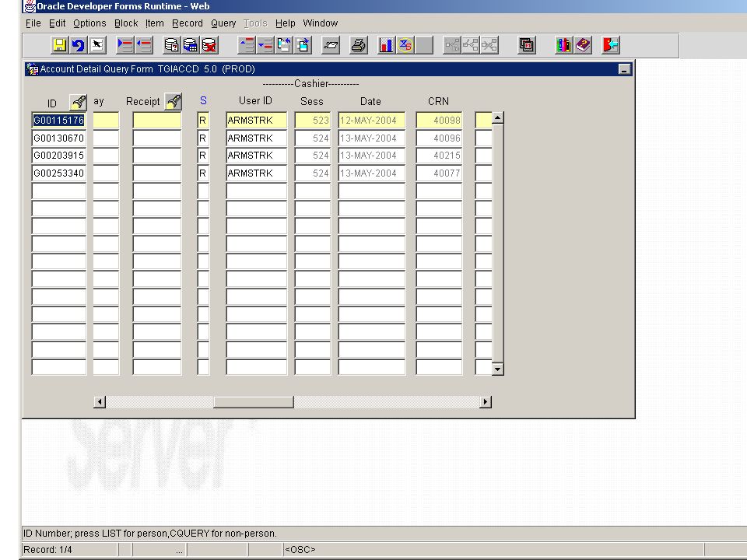Click the Next Block toolbar icon
747x560 pixels.
coord(303,45)
